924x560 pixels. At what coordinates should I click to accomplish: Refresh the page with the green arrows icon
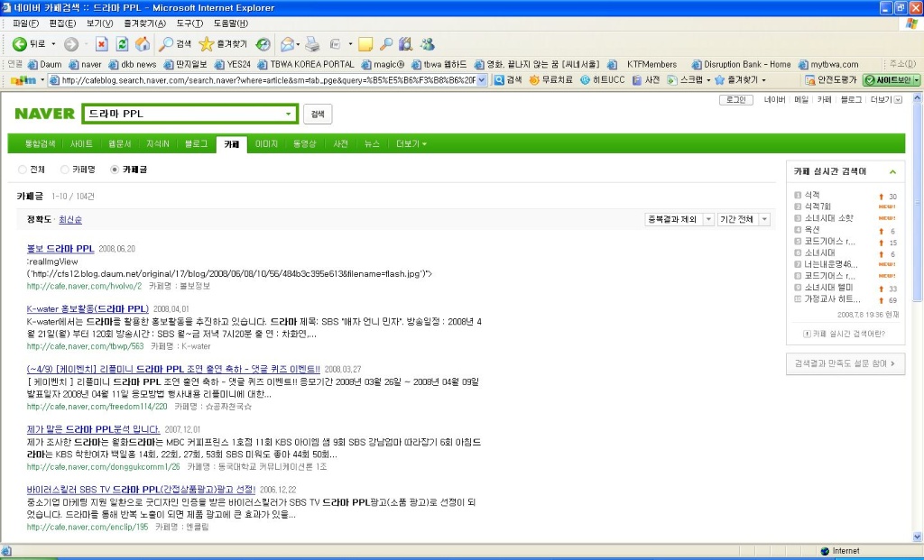pos(122,44)
